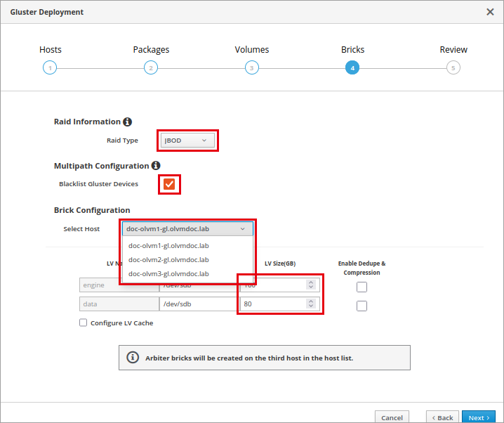
Task: Jump to Review step circle 5
Action: (x=453, y=68)
